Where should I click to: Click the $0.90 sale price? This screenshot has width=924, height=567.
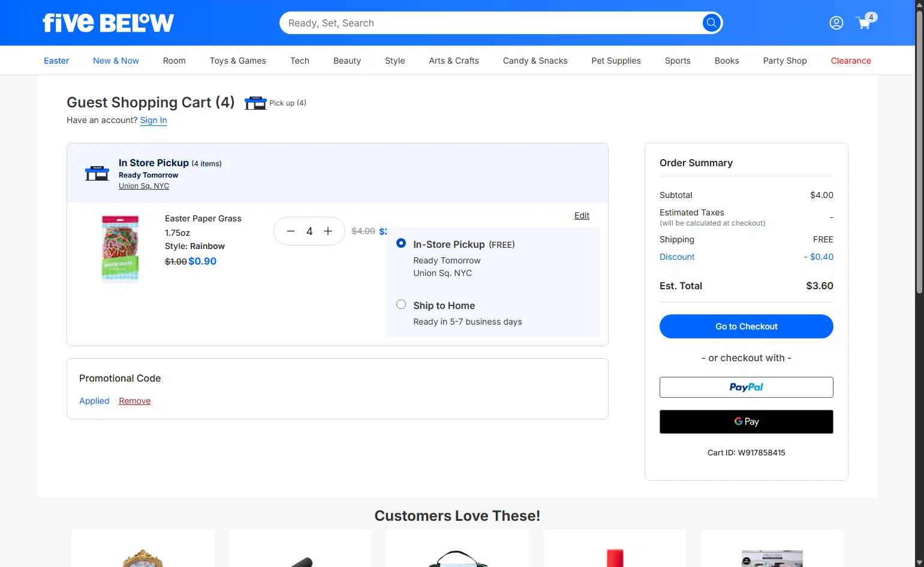pos(203,261)
